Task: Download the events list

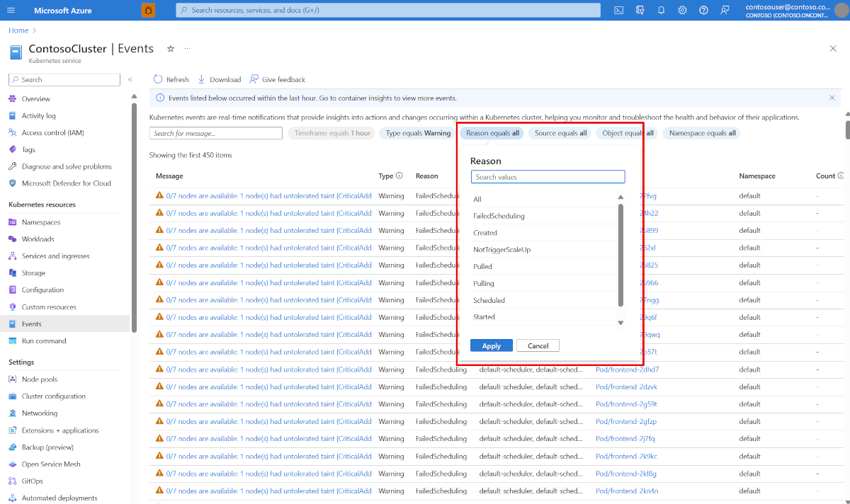Action: click(x=219, y=79)
